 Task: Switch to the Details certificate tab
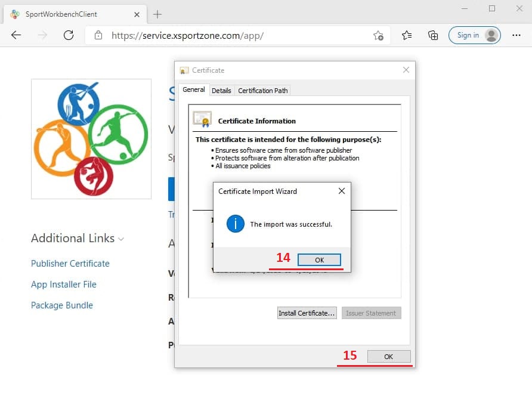[221, 91]
